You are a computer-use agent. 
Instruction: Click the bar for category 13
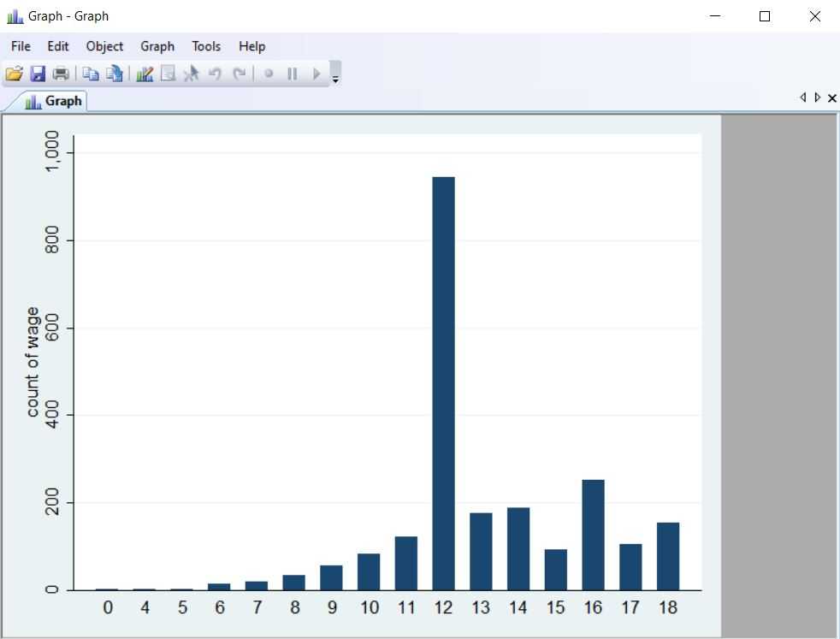click(481, 552)
